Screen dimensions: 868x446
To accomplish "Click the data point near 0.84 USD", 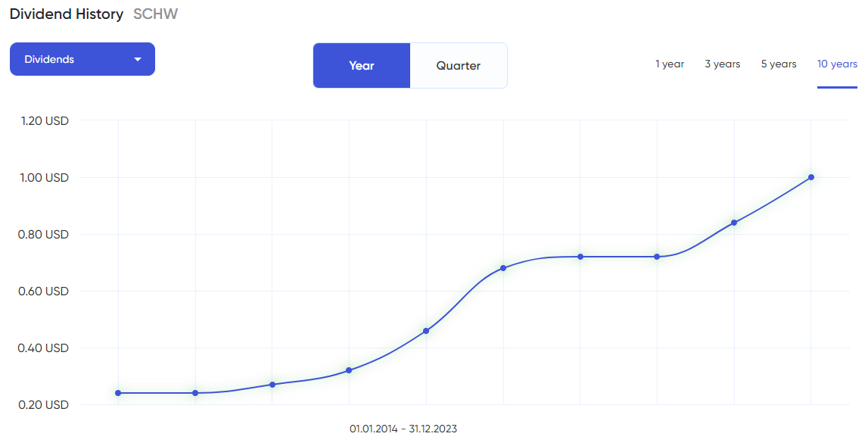I will (x=734, y=223).
